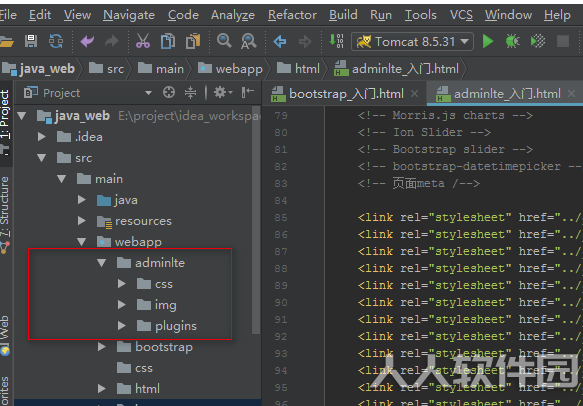This screenshot has width=583, height=406.
Task: Open Tomcat 8.5.31 run configuration dropdown
Action: 413,41
